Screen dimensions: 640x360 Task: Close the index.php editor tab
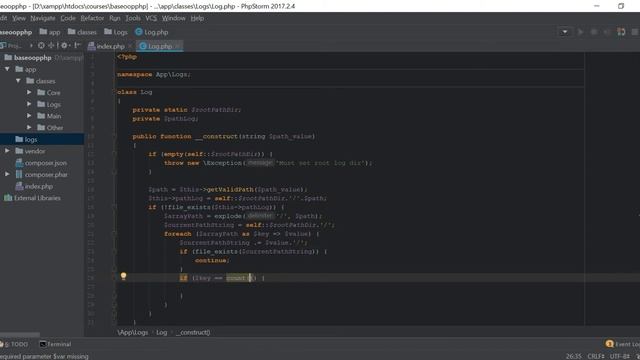130,46
